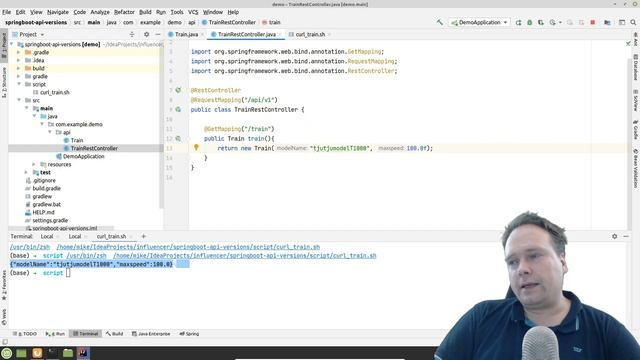The width and height of the screenshot is (640, 360).
Task: Add a new terminal tab with plus
Action: point(143,236)
